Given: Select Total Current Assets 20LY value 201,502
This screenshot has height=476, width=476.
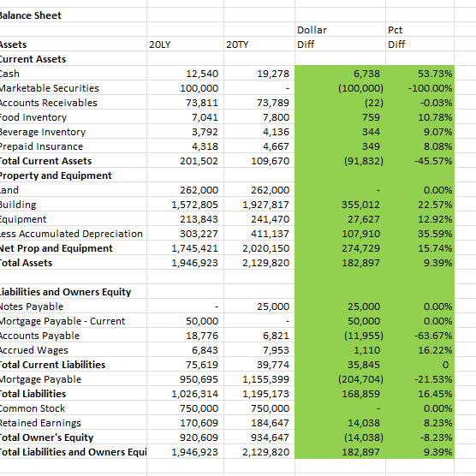Looking at the screenshot, I should click(x=185, y=161).
